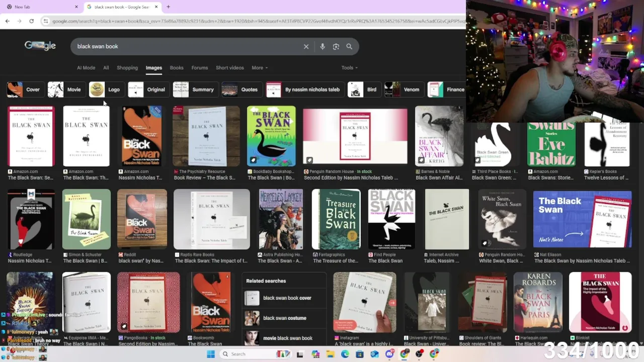This screenshot has height=362, width=644.
Task: Start voice search with the microphone icon
Action: (323, 46)
